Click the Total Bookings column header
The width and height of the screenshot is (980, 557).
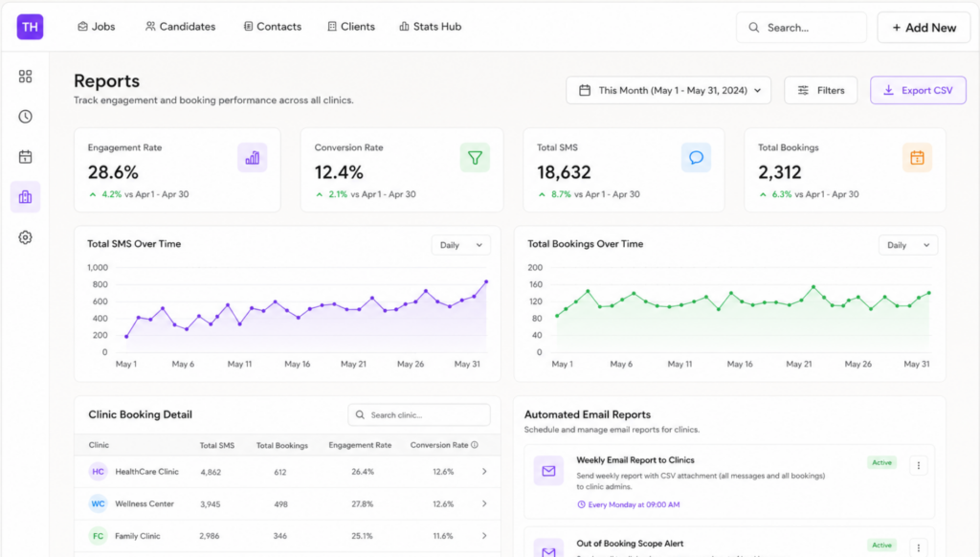pyautogui.click(x=282, y=445)
